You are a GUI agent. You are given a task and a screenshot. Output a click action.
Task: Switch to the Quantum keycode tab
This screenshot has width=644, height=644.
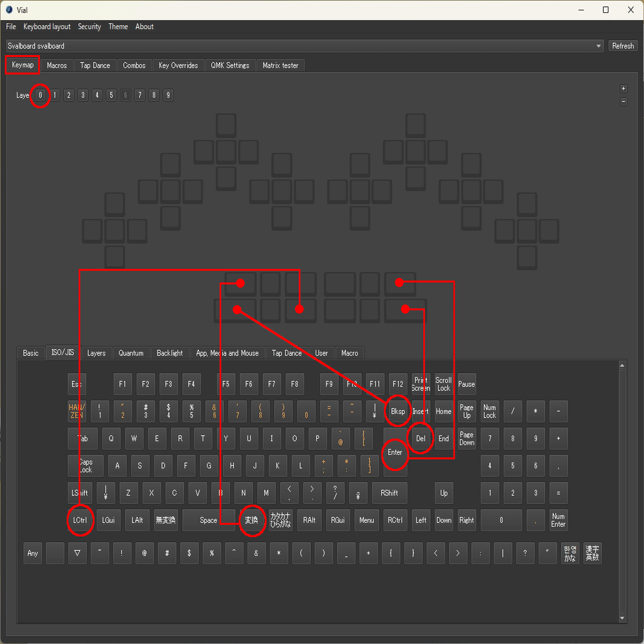click(131, 353)
